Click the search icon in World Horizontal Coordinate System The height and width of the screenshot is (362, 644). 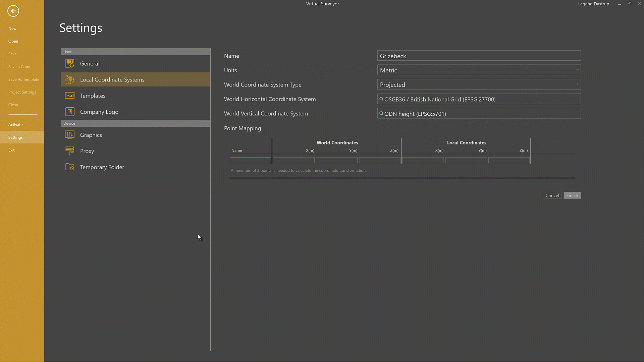(x=381, y=99)
